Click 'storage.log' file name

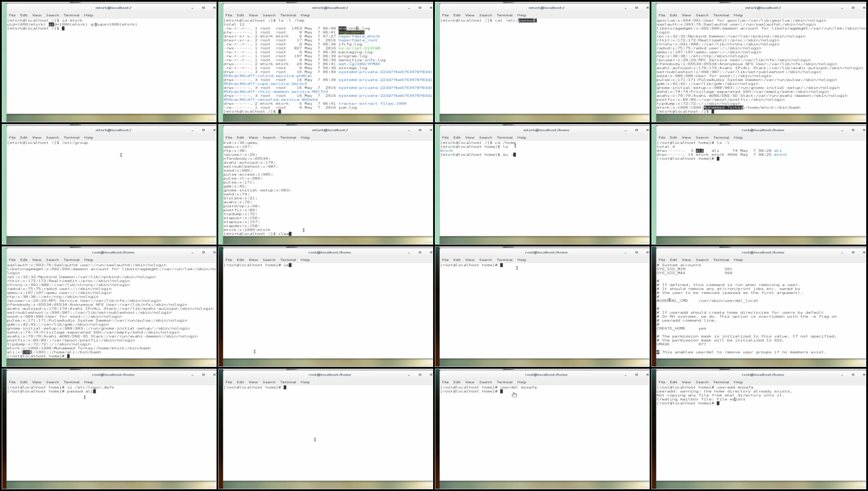(353, 68)
